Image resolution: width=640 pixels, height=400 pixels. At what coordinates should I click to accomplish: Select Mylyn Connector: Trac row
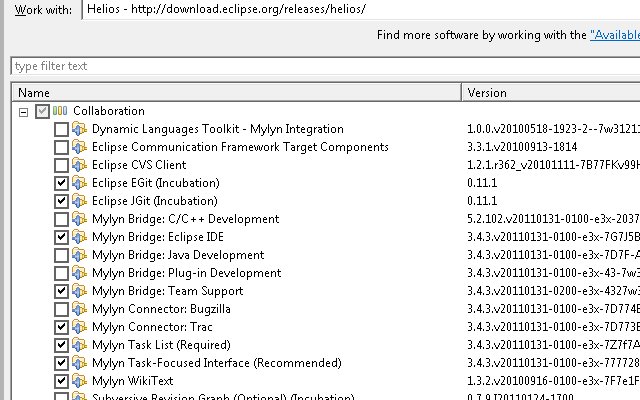[152, 327]
